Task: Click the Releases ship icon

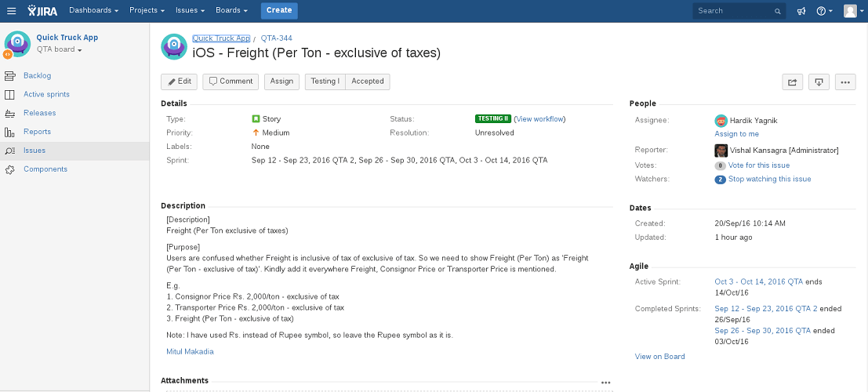Action: 9,114
